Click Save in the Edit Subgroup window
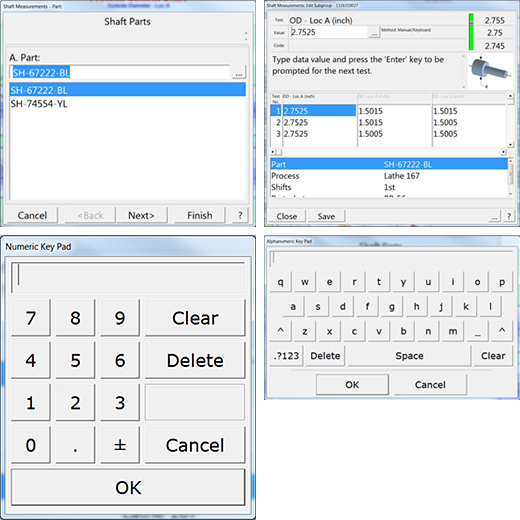Viewport: 520px width, 520px height. tap(326, 216)
